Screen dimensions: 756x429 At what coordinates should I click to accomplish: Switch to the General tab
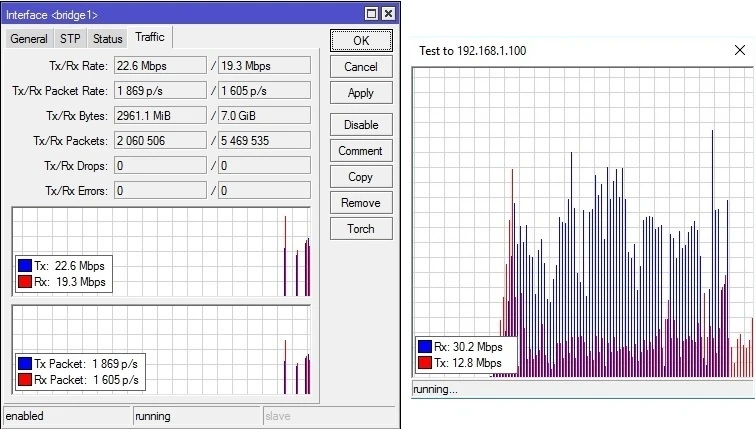(29, 39)
